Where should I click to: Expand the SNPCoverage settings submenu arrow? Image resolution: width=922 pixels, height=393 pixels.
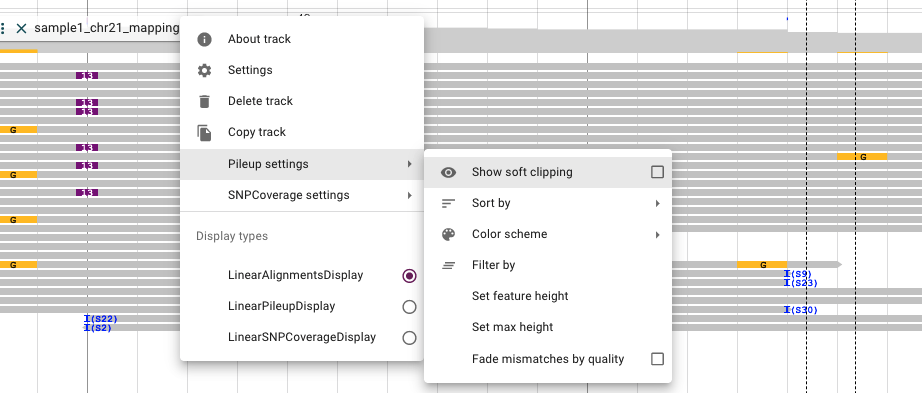pyautogui.click(x=409, y=195)
